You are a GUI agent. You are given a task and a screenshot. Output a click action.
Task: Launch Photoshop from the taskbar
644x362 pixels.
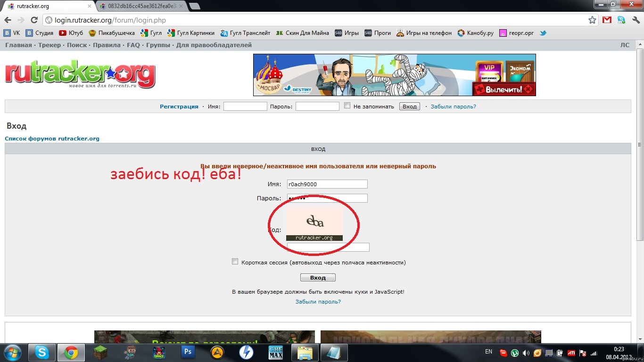tap(188, 352)
